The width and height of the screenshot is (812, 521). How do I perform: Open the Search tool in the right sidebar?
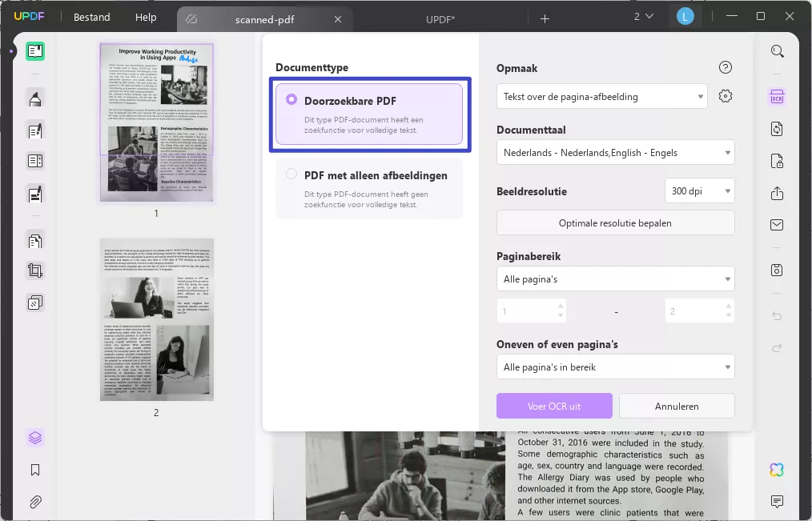click(x=776, y=50)
